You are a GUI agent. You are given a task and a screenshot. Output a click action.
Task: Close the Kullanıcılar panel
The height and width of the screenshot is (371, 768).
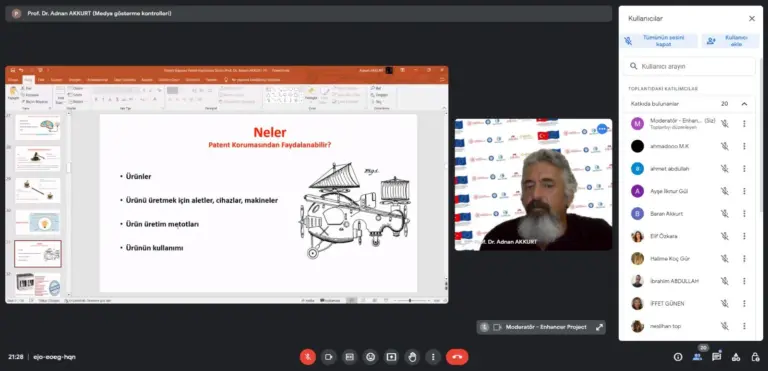coord(752,19)
